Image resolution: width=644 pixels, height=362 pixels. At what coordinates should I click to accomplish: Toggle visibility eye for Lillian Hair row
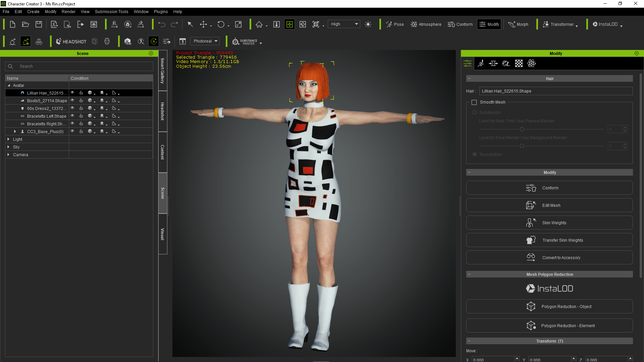(72, 93)
